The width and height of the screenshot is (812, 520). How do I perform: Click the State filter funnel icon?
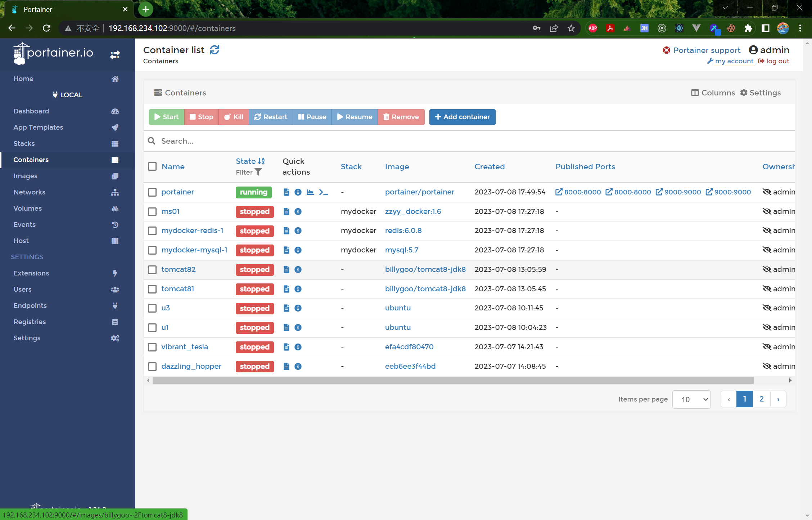258,172
